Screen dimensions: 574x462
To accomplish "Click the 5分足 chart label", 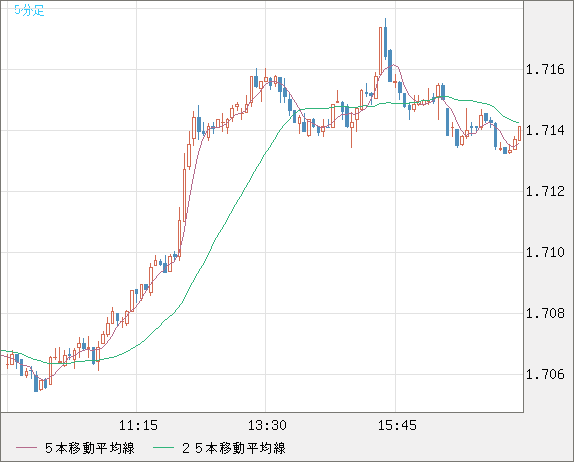I will tap(29, 10).
